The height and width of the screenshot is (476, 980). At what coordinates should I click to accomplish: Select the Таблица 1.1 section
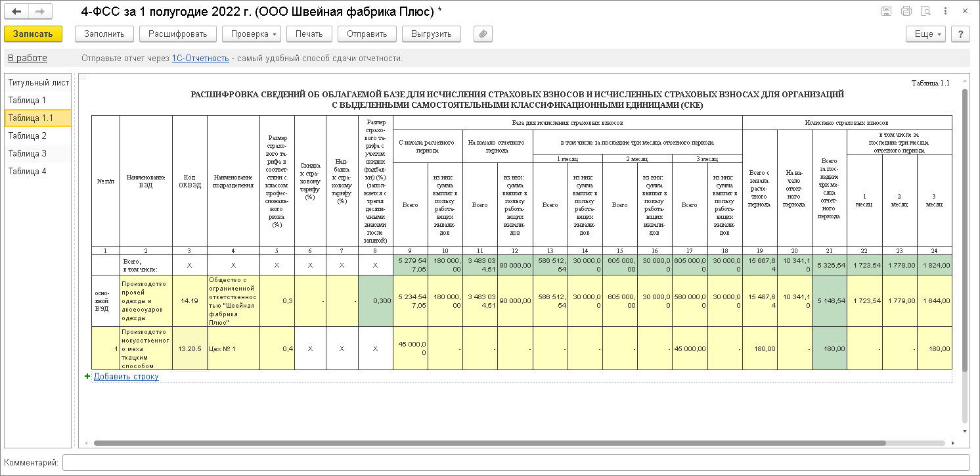pos(38,118)
